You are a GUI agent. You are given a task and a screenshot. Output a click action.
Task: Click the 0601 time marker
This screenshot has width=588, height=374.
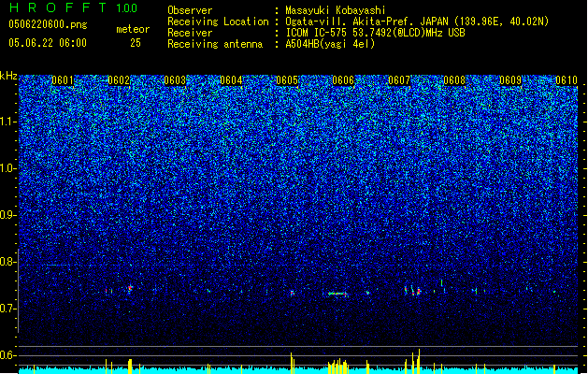tap(63, 80)
